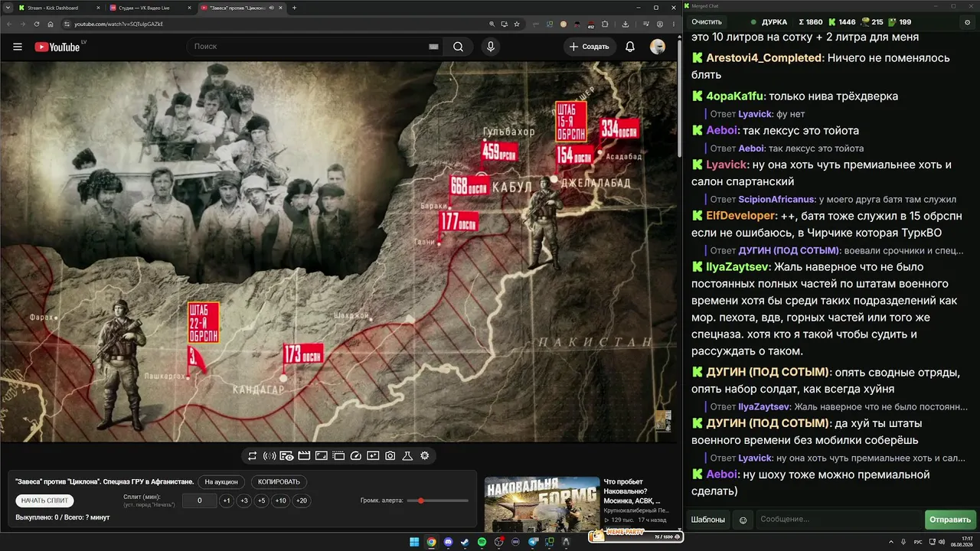
Task: Click the broadcast signal icon in video toolbar
Action: point(269,456)
